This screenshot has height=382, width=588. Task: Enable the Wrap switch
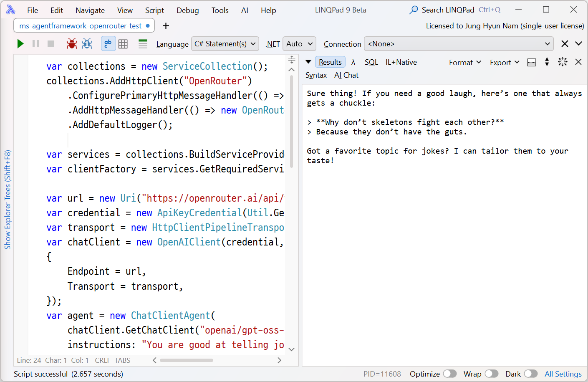[492, 374]
